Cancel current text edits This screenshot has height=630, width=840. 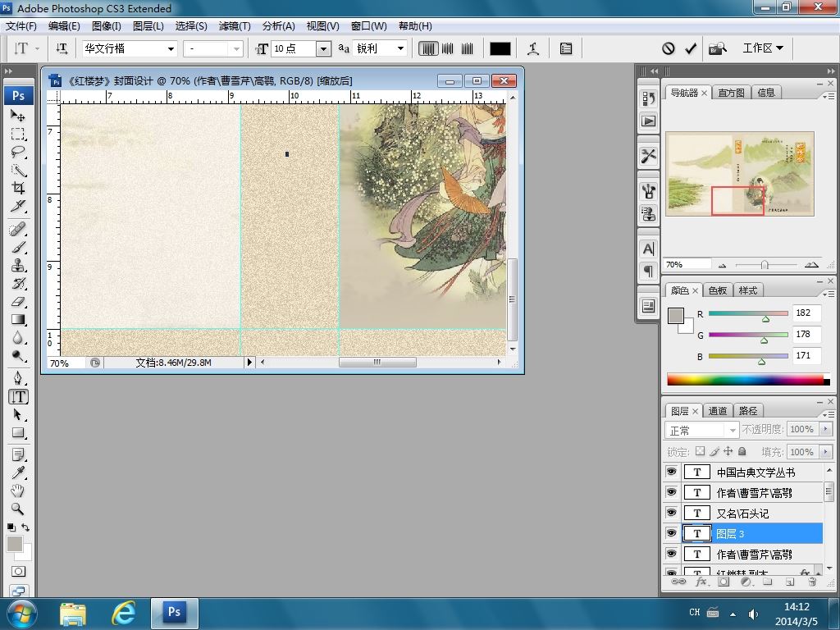(668, 48)
